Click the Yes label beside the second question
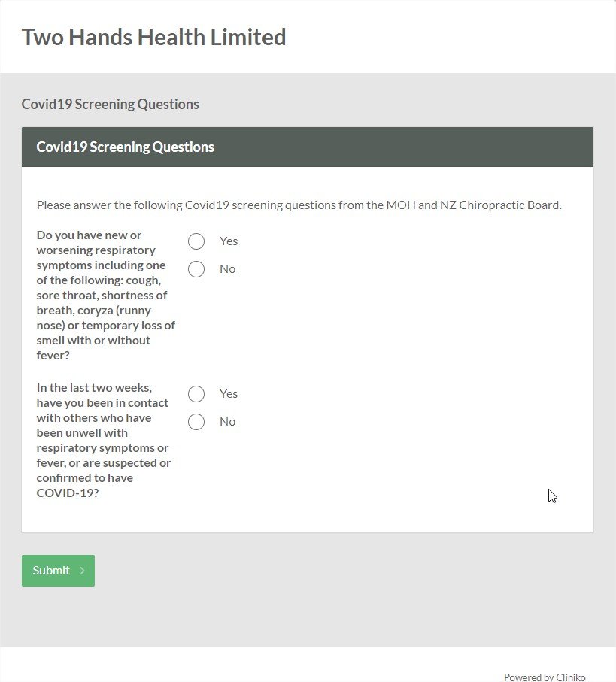 tap(228, 393)
